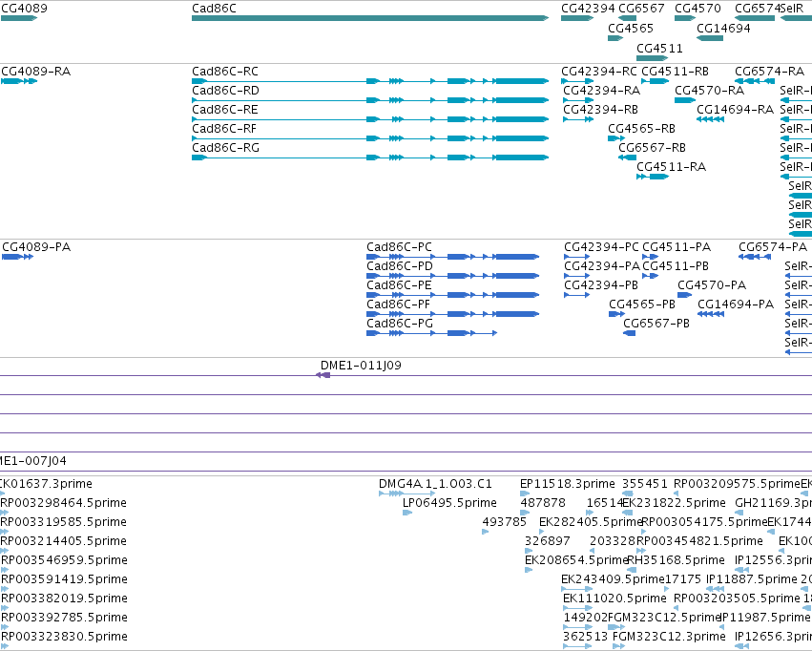Viewport: 812px width, 651px height.
Task: Click the Cad86C-RG transcript label
Action: tap(225, 148)
